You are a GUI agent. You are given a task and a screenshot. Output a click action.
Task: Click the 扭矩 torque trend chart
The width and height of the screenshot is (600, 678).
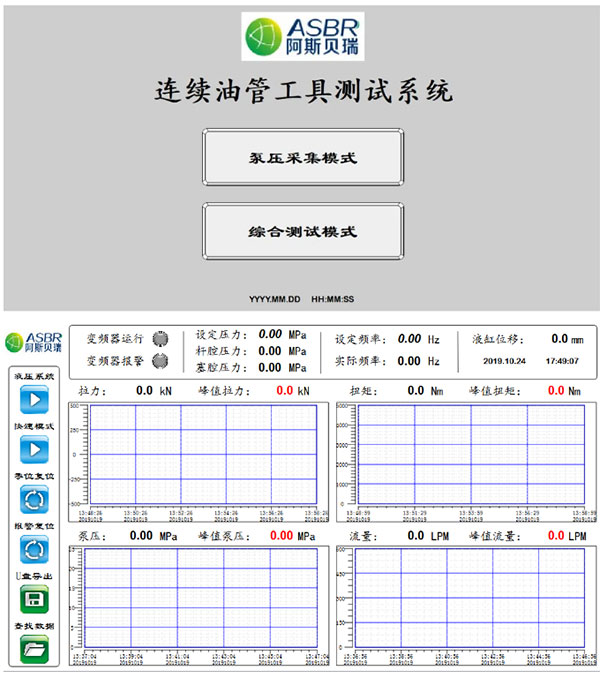(472, 456)
